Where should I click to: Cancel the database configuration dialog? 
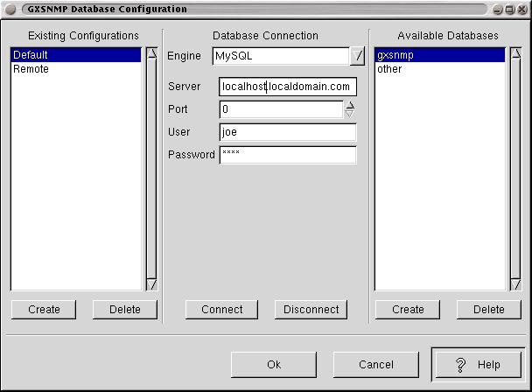[x=375, y=365]
